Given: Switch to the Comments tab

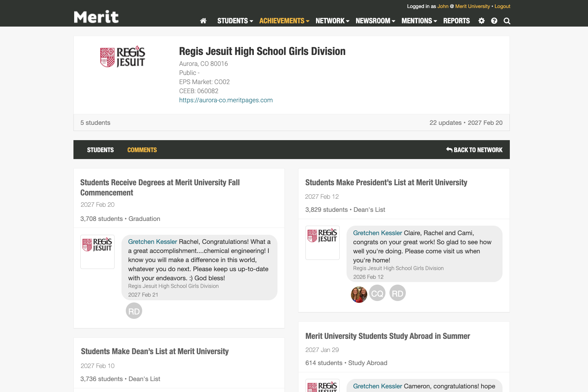Looking at the screenshot, I should click(x=142, y=150).
